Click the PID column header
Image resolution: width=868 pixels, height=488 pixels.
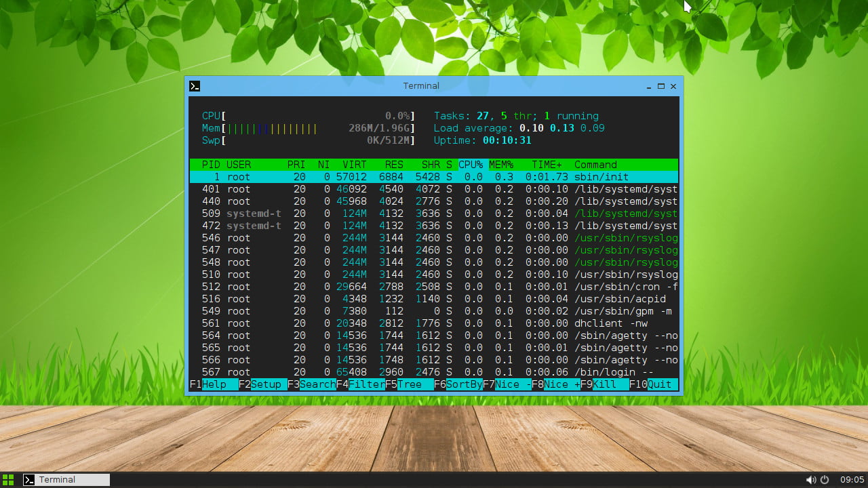coord(211,165)
